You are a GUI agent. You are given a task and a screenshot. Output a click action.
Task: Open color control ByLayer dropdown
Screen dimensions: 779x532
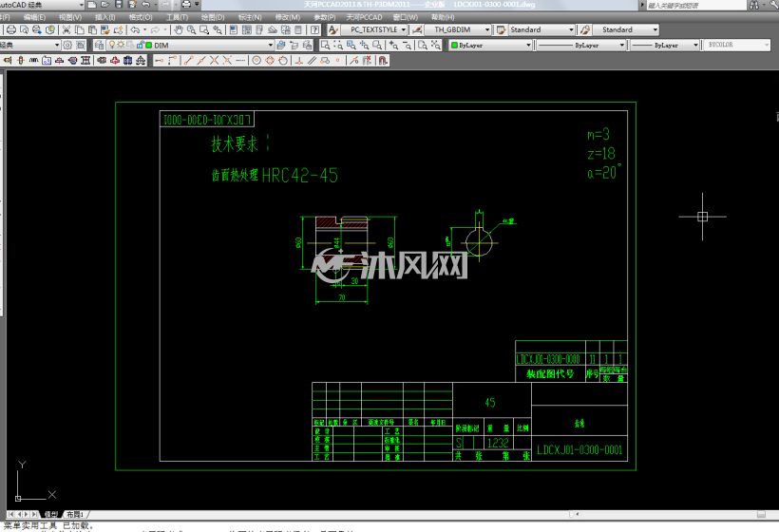point(528,46)
